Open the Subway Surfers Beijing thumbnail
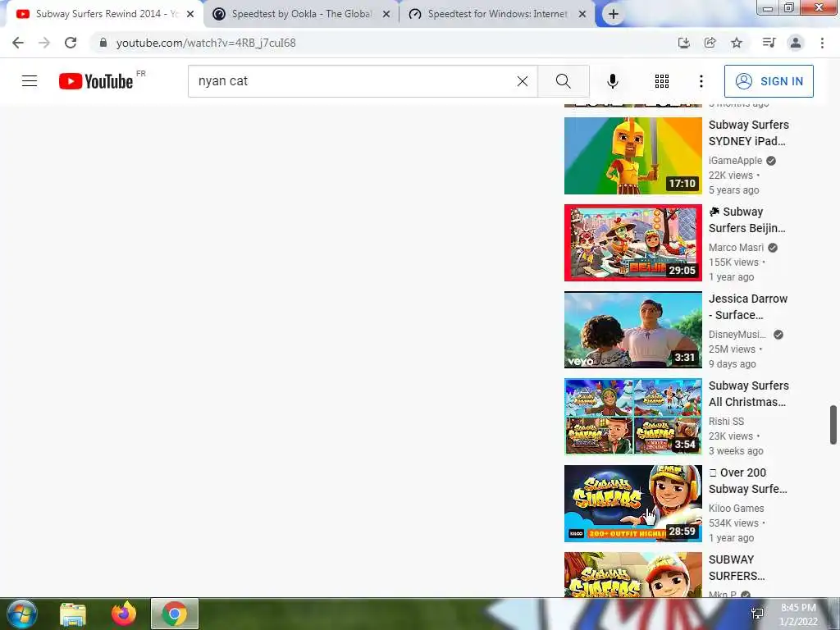The height and width of the screenshot is (630, 840). [x=632, y=243]
